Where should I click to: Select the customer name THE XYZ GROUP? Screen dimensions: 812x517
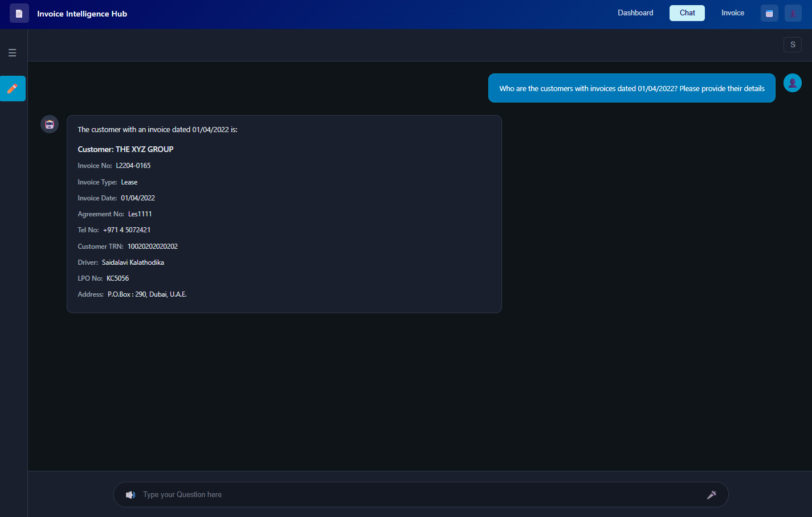coord(125,149)
